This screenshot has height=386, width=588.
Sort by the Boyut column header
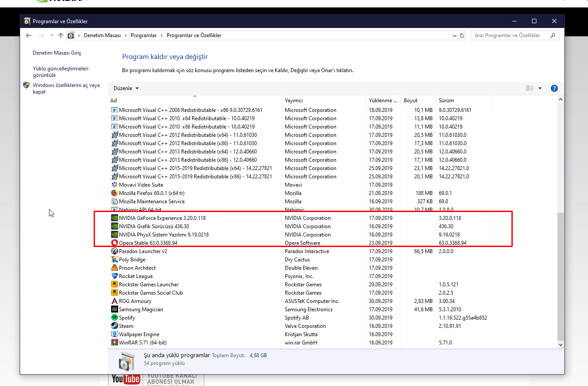(x=419, y=101)
